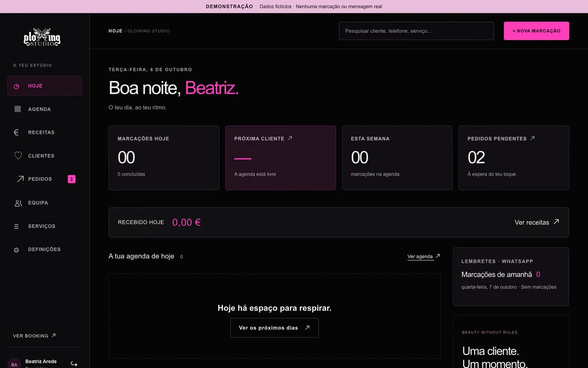
Task: Click the Beatriz Arede profile name
Action: point(41,361)
